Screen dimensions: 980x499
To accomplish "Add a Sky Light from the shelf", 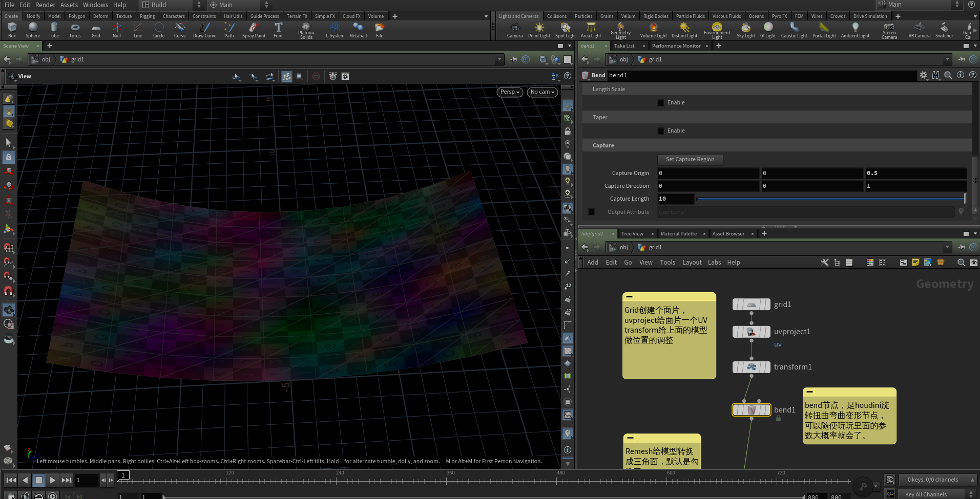I will coord(746,29).
